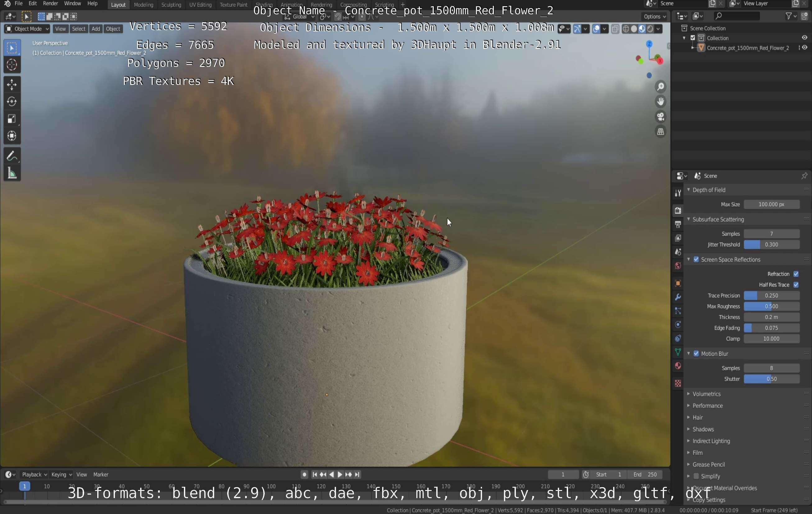812x514 pixels.
Task: Open the Object properties tab
Action: tap(677, 283)
